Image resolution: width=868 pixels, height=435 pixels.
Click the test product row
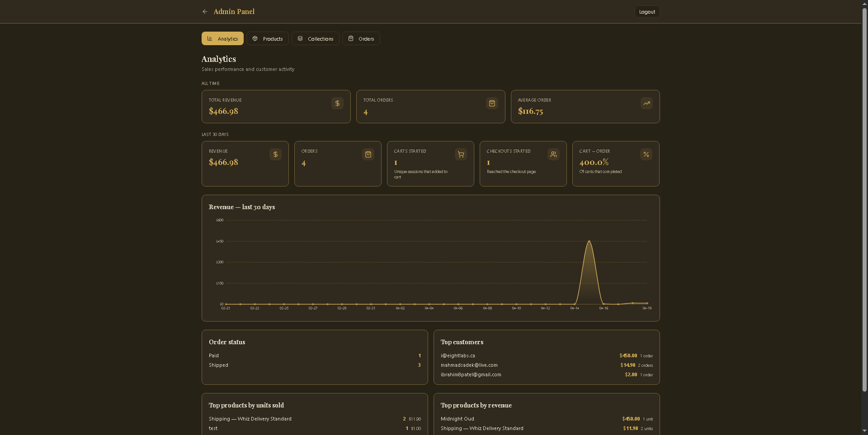click(315, 428)
